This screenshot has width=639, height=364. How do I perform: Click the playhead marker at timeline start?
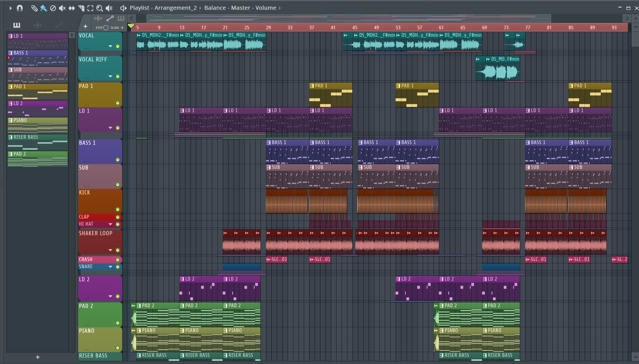point(131,26)
